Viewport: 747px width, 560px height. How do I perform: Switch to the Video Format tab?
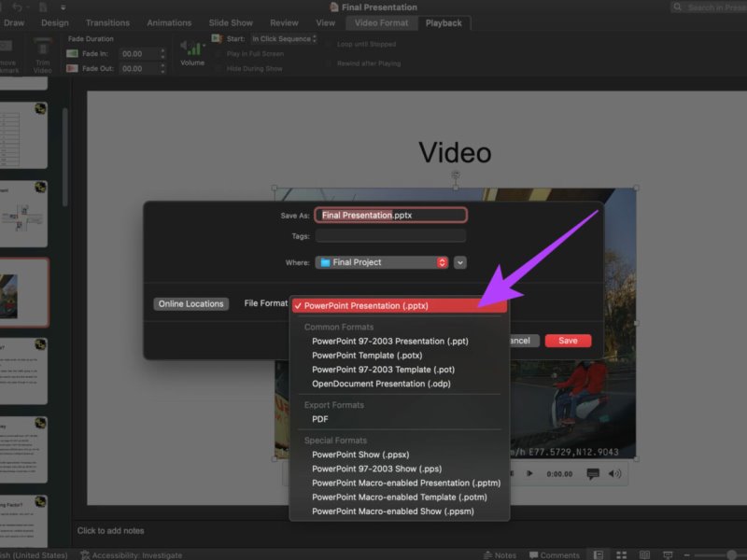click(x=381, y=22)
